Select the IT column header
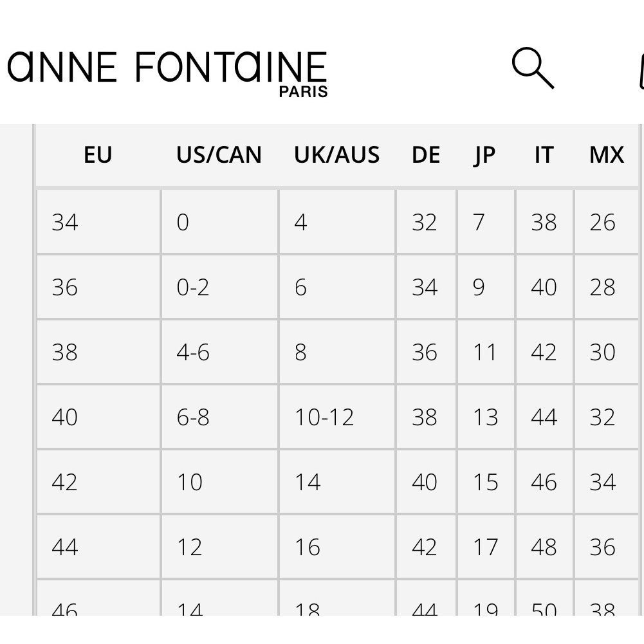 (544, 155)
